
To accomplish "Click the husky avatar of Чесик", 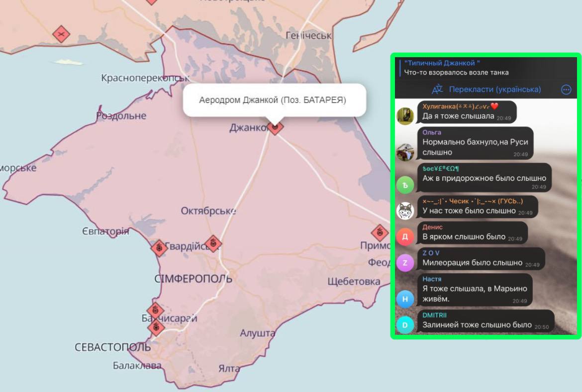I will [405, 211].
